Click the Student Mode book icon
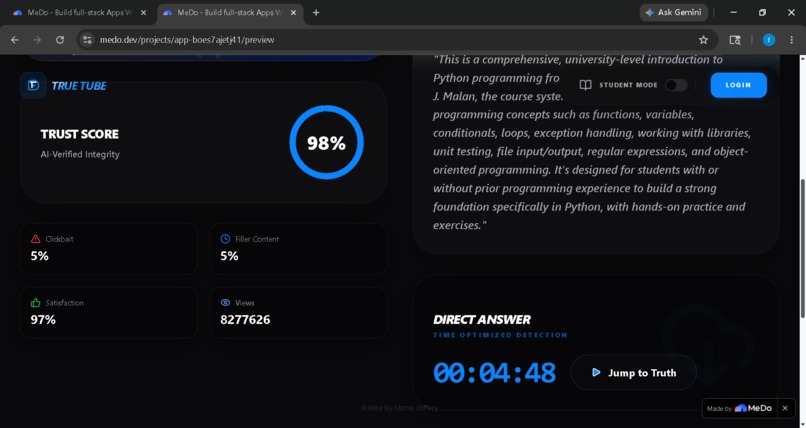The image size is (806, 428). pyautogui.click(x=585, y=85)
